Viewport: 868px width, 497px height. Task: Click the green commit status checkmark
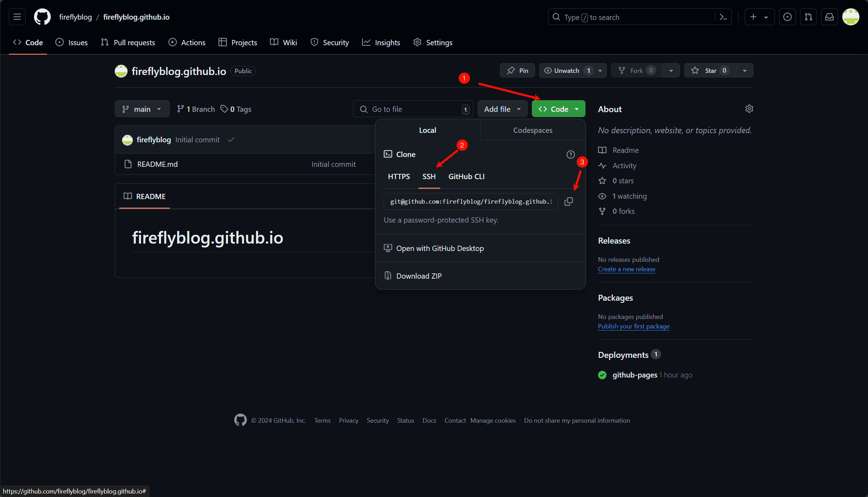(x=231, y=139)
